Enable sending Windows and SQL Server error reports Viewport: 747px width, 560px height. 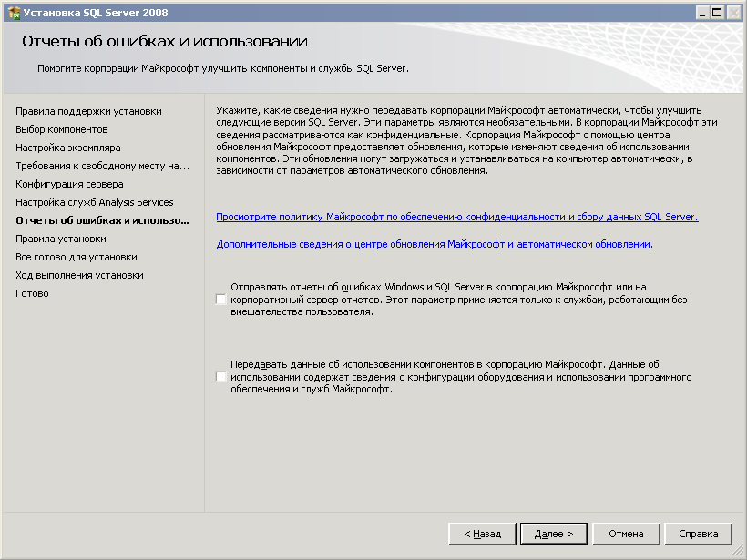click(220, 300)
